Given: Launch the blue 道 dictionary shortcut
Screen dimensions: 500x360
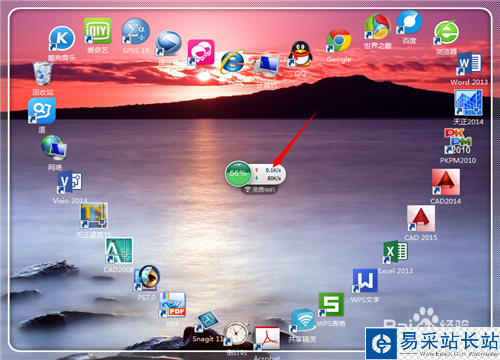Looking at the screenshot, I should (42, 110).
